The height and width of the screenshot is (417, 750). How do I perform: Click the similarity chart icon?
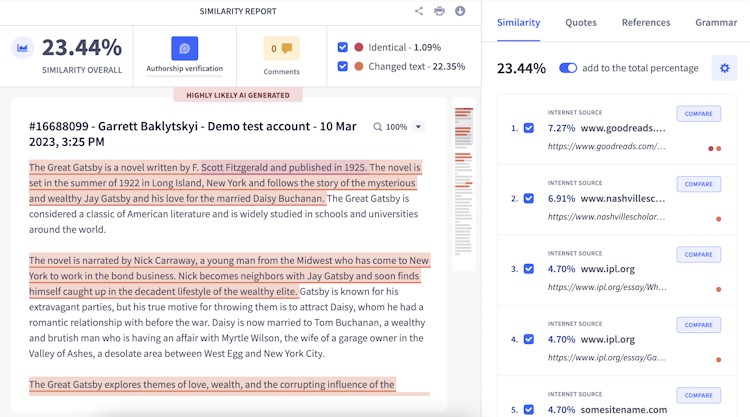coord(22,48)
